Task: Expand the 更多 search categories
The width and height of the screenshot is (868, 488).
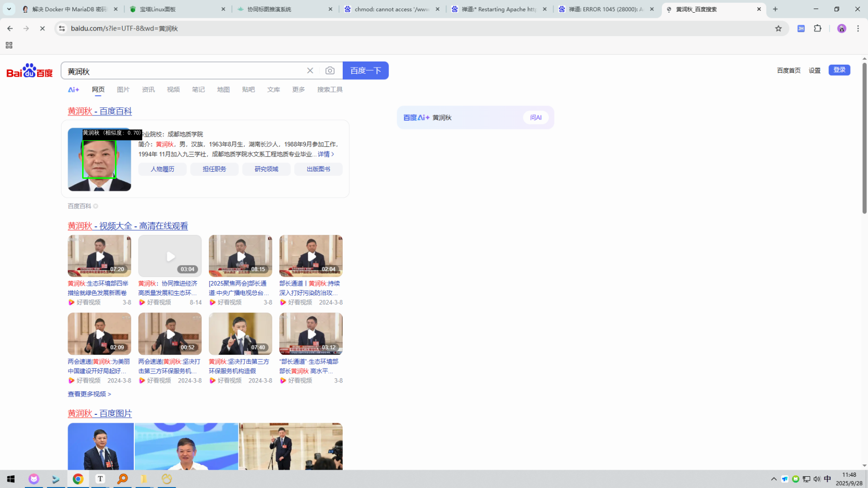Action: coord(298,90)
